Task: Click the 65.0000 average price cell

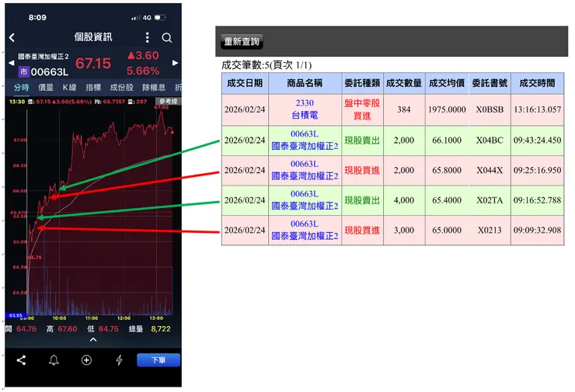Action: pyautogui.click(x=447, y=231)
